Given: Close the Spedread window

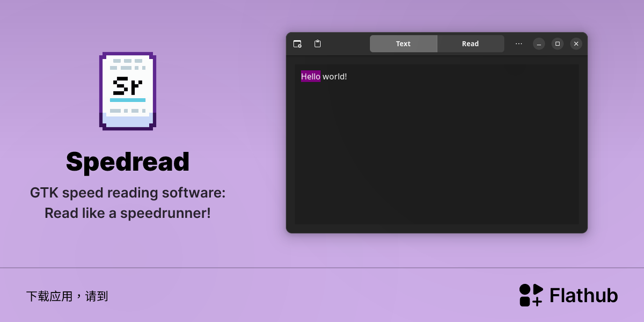Looking at the screenshot, I should pyautogui.click(x=576, y=44).
